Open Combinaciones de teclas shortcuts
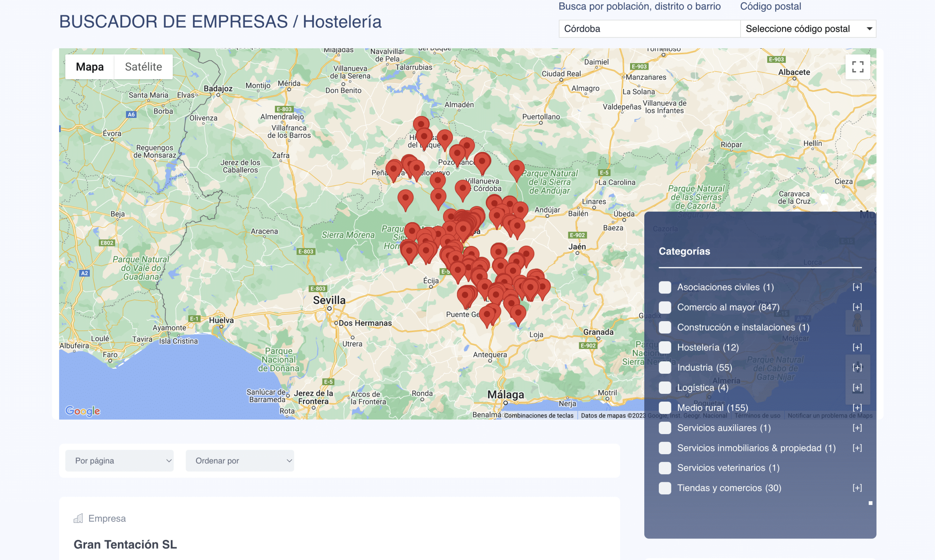The height and width of the screenshot is (560, 935). tap(539, 415)
